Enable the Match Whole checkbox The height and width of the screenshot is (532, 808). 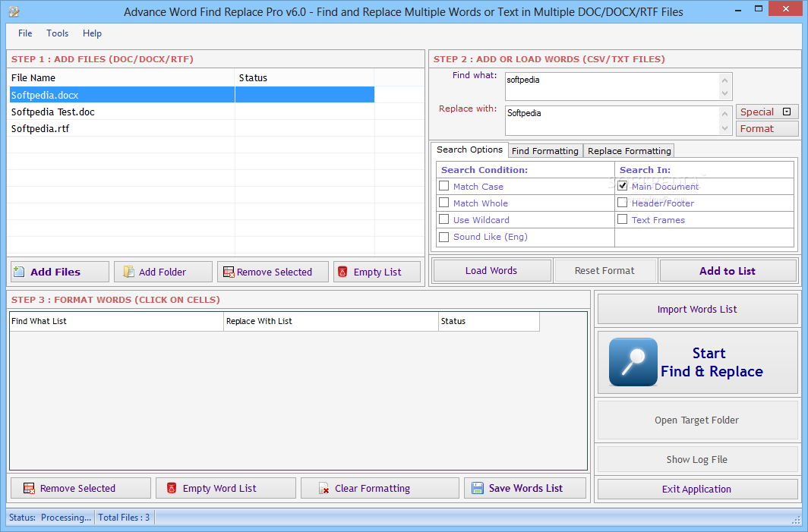[x=443, y=203]
